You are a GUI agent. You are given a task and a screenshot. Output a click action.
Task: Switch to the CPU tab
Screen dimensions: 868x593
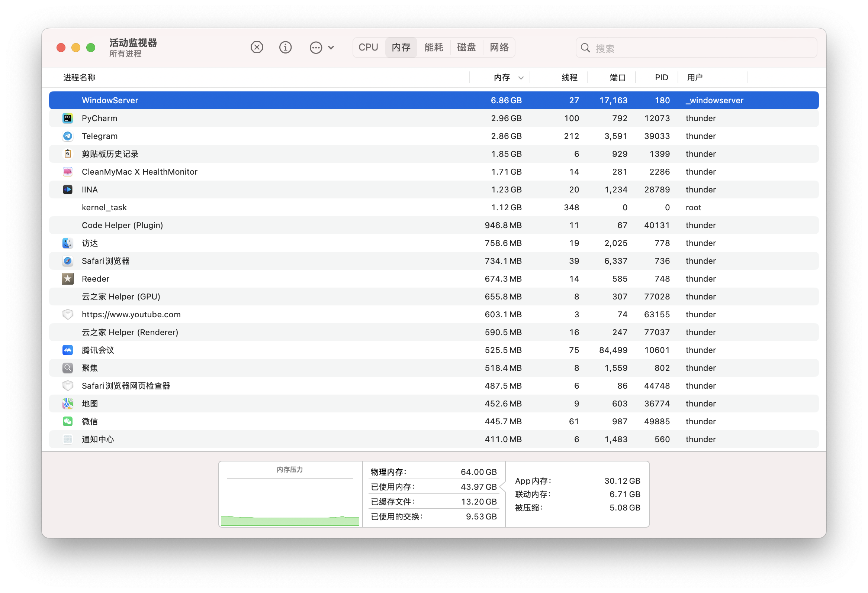[x=368, y=48]
